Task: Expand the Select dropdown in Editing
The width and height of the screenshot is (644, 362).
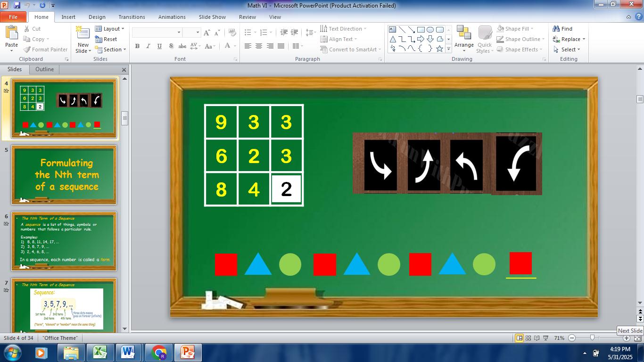Action: 566,49
